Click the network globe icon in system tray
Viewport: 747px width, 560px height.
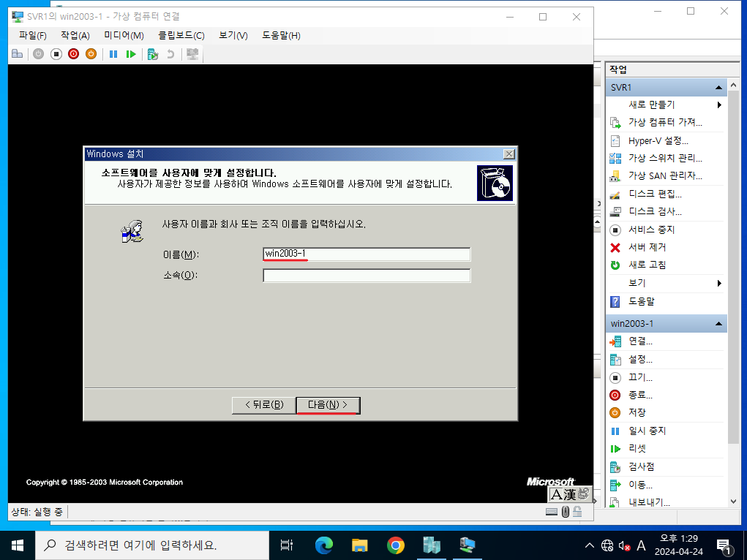tap(607, 545)
